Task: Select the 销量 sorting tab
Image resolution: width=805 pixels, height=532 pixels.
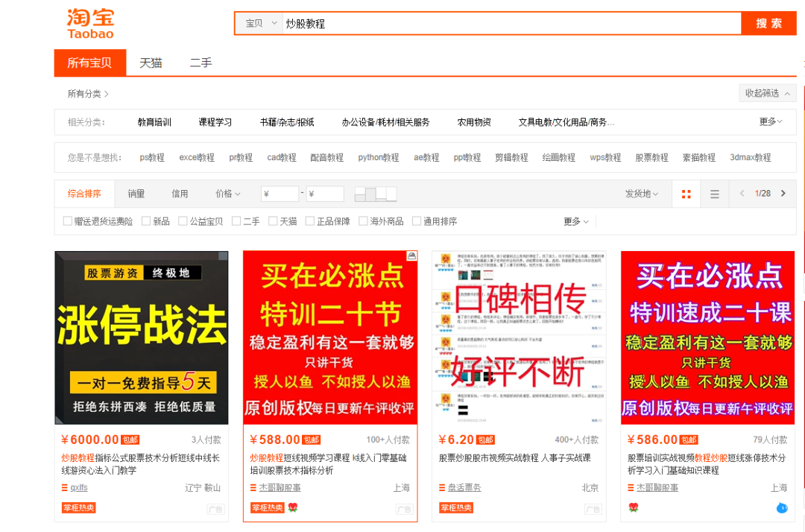Action: click(x=136, y=194)
